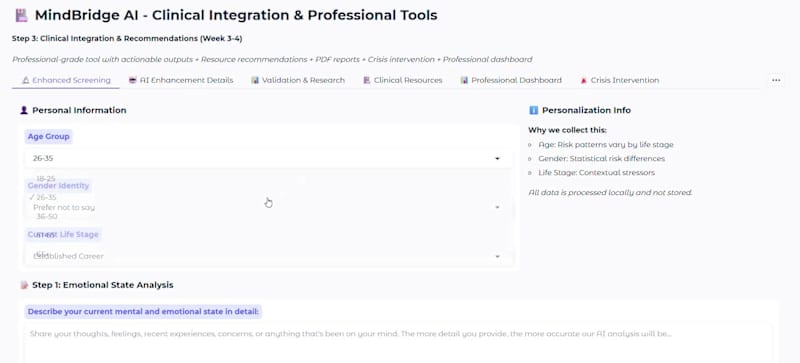Click 'Life Stage: Contextual stressors' text
Screen dimensions: 800x363
596,173
